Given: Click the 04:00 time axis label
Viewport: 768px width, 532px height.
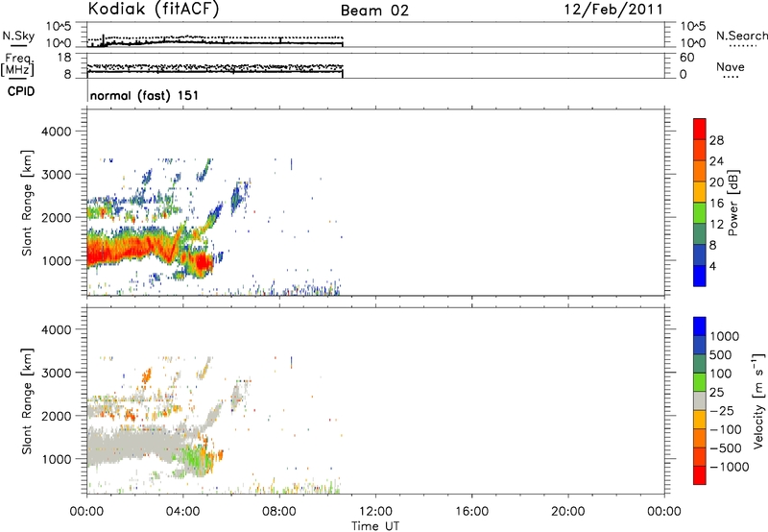Looking at the screenshot, I should tap(183, 512).
